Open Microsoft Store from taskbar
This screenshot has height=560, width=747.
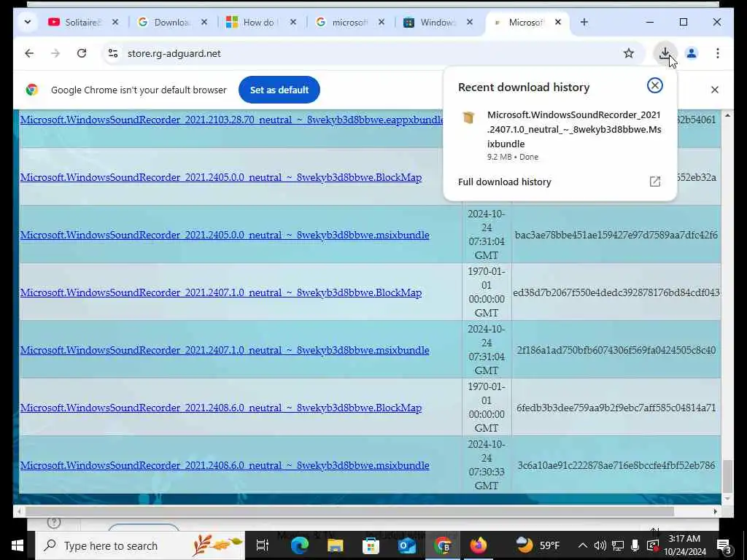click(371, 545)
